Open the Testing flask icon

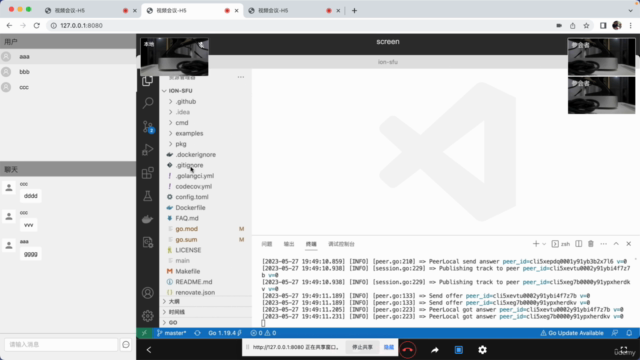(x=148, y=196)
